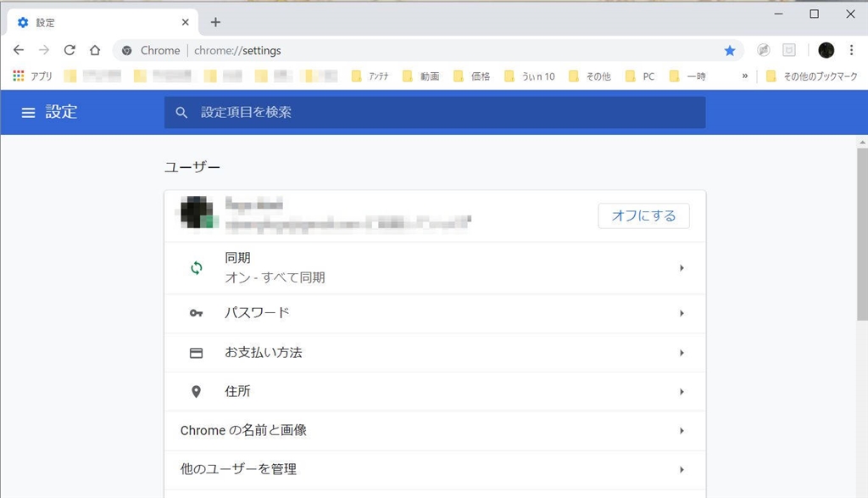This screenshot has height=498, width=868.
Task: Open a new tab with the plus button
Action: coord(215,22)
